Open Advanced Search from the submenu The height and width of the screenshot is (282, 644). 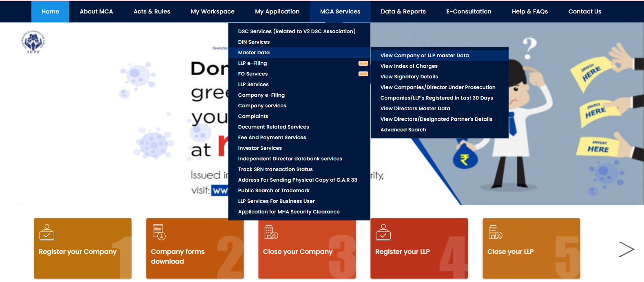(403, 130)
